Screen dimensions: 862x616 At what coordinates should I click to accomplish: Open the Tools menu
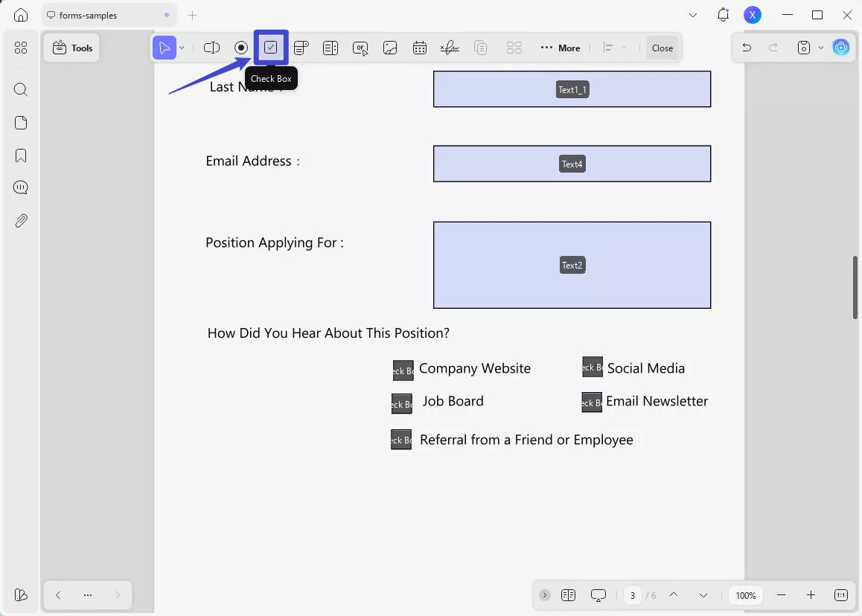[x=71, y=47]
